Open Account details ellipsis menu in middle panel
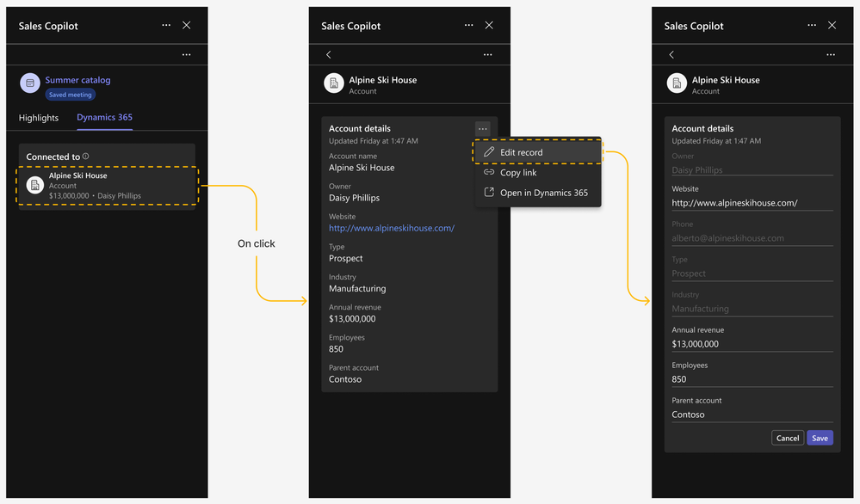This screenshot has height=504, width=860. pos(483,129)
